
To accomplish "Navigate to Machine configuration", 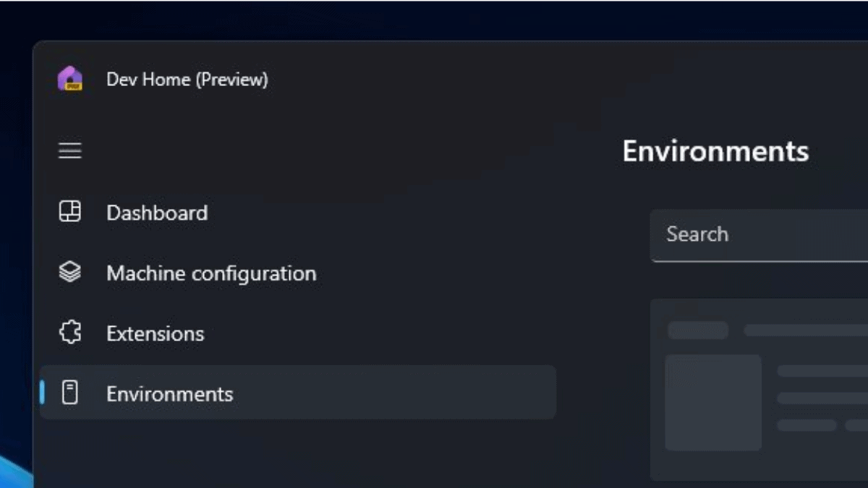I will pyautogui.click(x=211, y=273).
